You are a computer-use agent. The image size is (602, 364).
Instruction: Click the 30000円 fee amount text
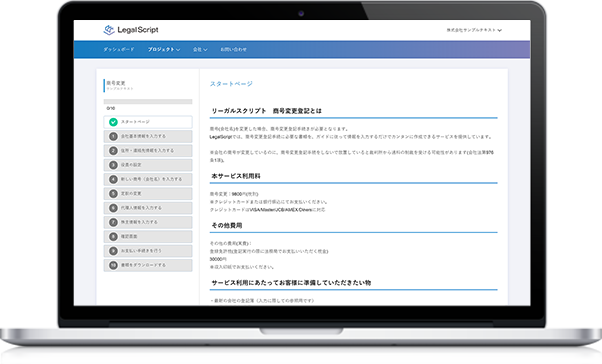[218, 259]
